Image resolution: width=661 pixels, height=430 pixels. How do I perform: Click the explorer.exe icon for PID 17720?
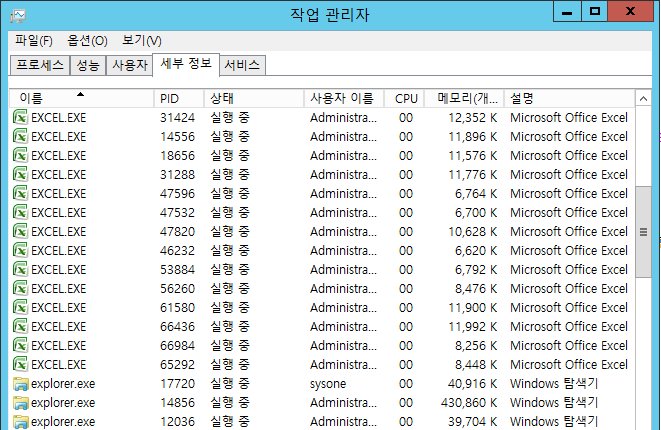pos(20,384)
